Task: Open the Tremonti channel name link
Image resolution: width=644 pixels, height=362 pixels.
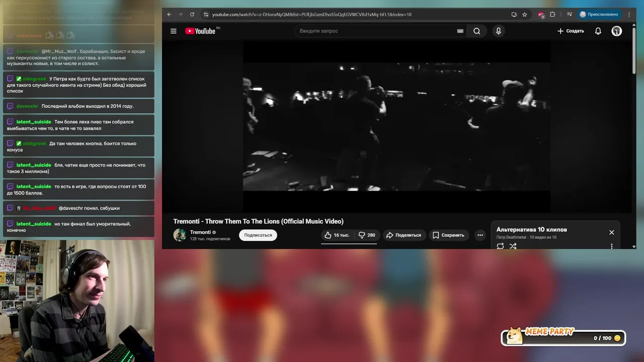Action: tap(200, 232)
